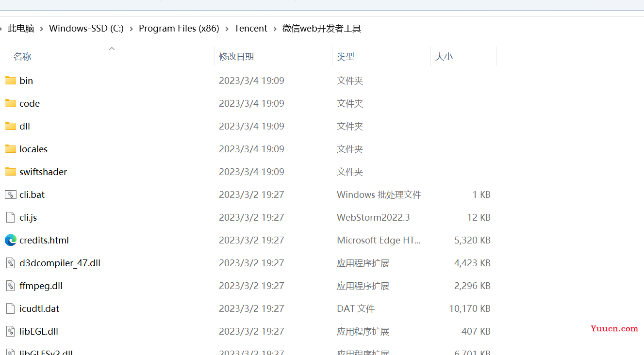Click the Edge icon for credits.html

point(11,240)
